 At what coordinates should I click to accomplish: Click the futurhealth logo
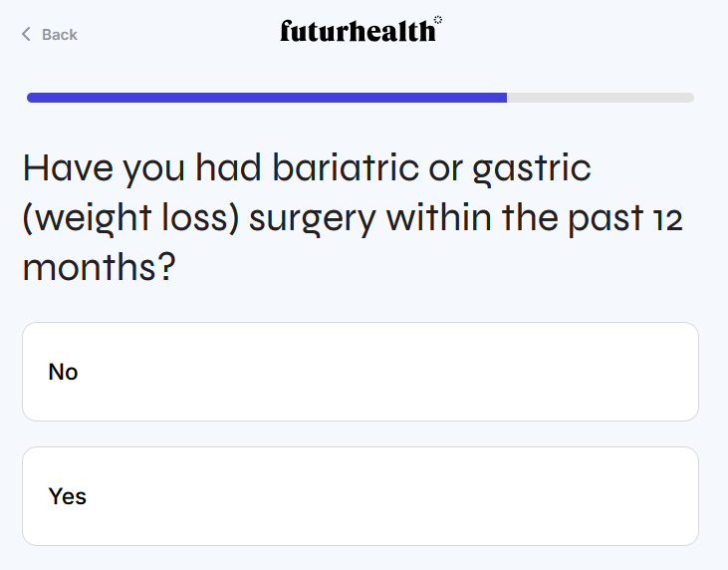coord(358,32)
